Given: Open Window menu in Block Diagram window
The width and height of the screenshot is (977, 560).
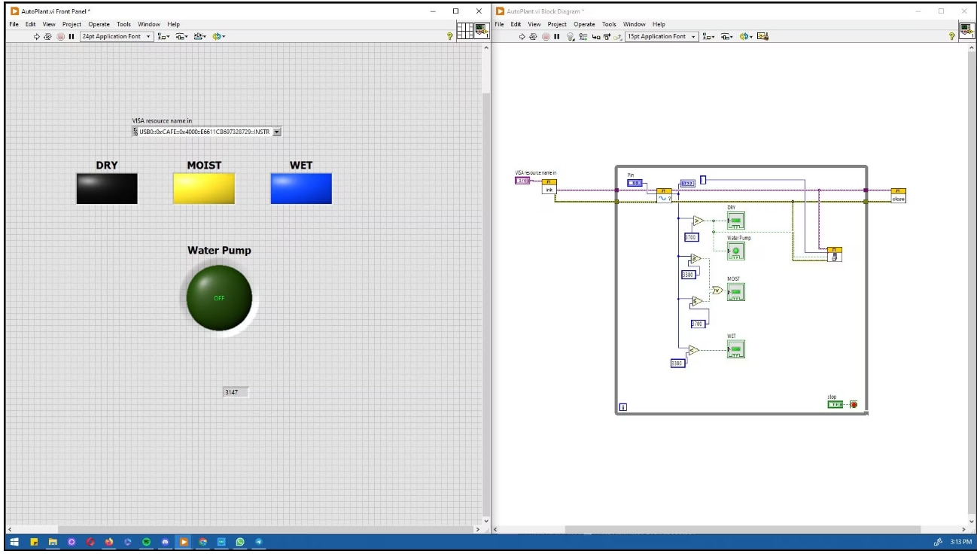Looking at the screenshot, I should pos(634,24).
